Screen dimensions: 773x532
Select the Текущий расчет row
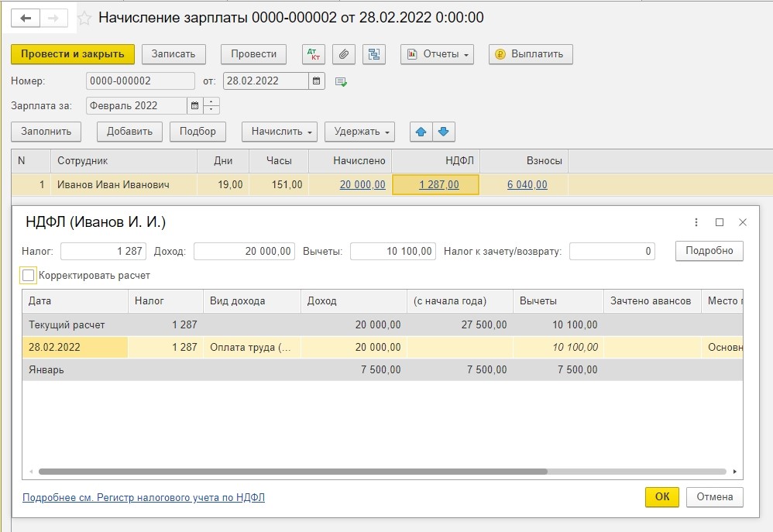382,325
